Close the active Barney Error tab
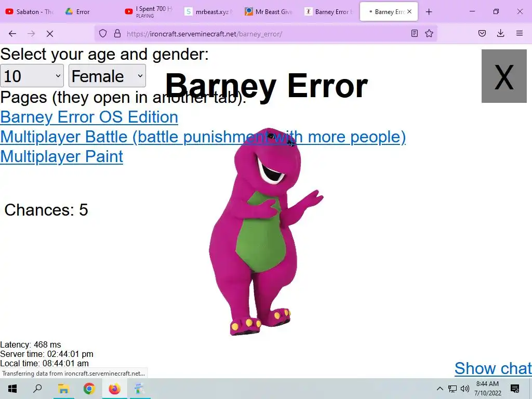Image resolution: width=532 pixels, height=399 pixels. point(409,11)
